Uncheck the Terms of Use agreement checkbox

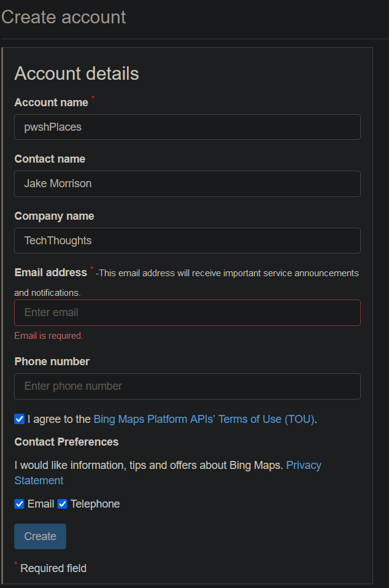tap(18, 419)
